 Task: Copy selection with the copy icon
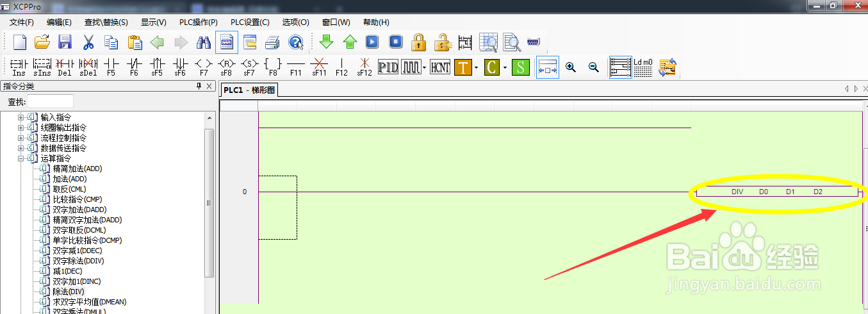pyautogui.click(x=111, y=42)
